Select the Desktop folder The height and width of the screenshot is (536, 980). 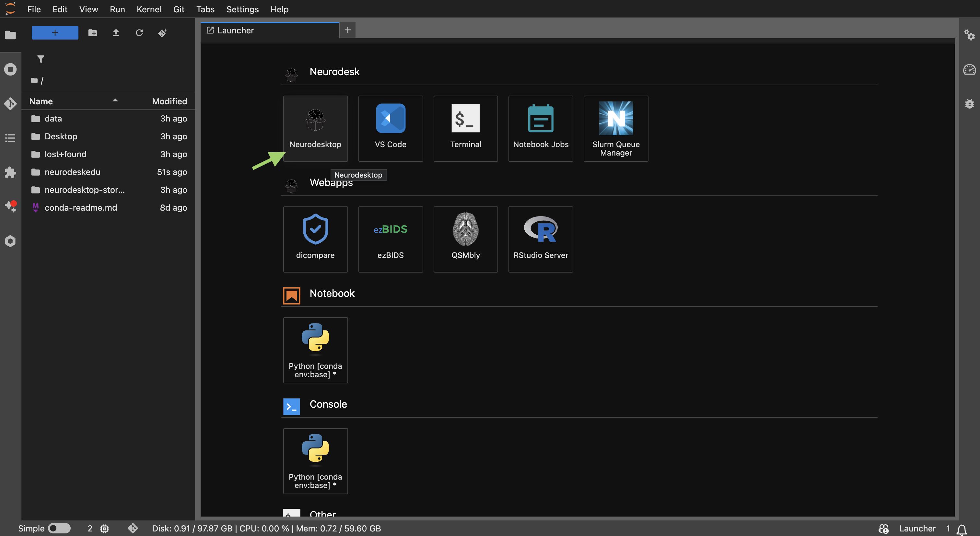click(109, 136)
